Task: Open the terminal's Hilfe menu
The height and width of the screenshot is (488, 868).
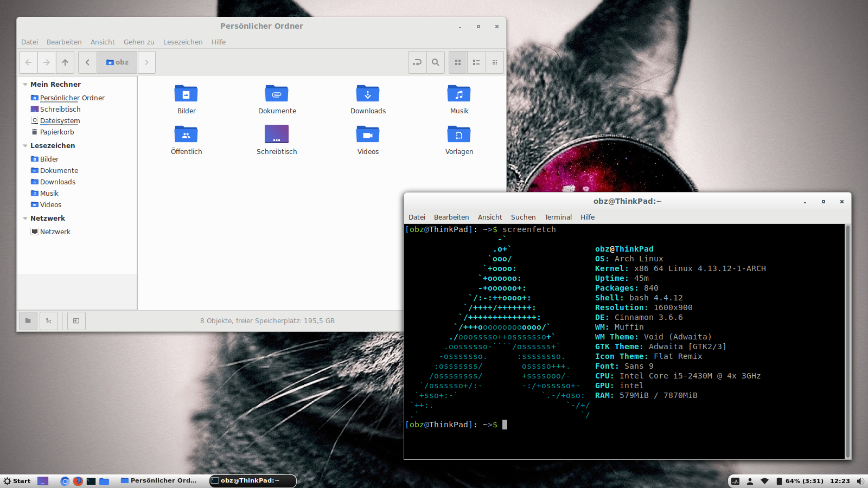Action: point(588,217)
